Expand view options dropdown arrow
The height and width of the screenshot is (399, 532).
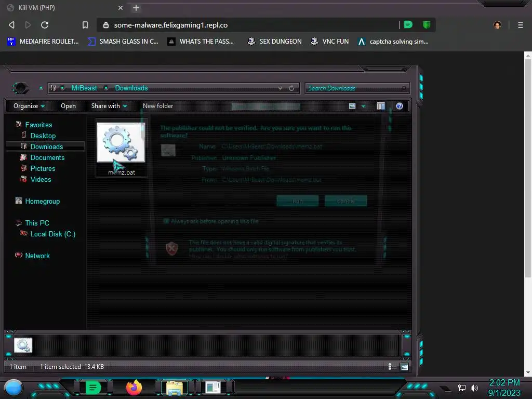point(363,106)
